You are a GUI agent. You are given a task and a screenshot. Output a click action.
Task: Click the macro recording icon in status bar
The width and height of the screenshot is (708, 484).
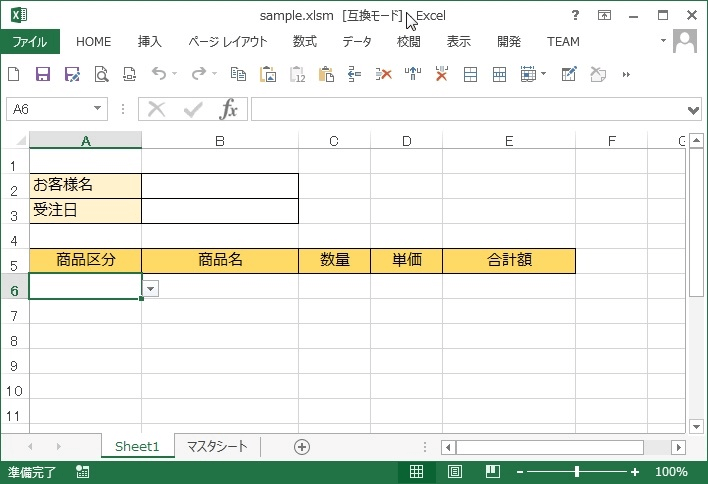coord(82,472)
